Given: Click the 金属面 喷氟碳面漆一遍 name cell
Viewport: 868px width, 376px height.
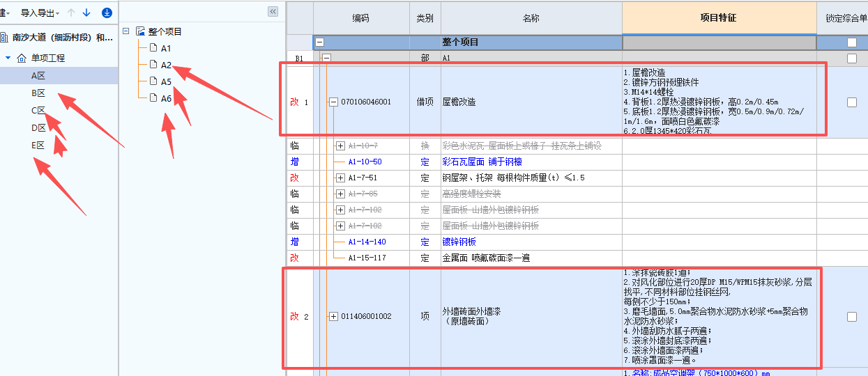Looking at the screenshot, I should 531,258.
